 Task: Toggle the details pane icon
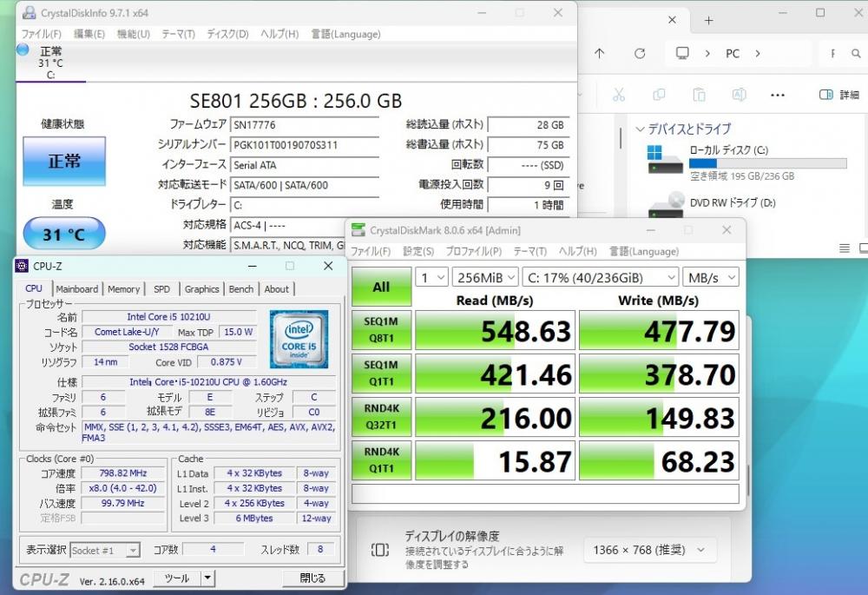point(826,95)
